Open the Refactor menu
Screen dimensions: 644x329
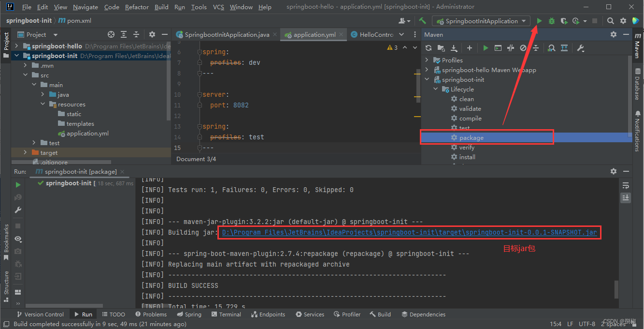(x=137, y=7)
